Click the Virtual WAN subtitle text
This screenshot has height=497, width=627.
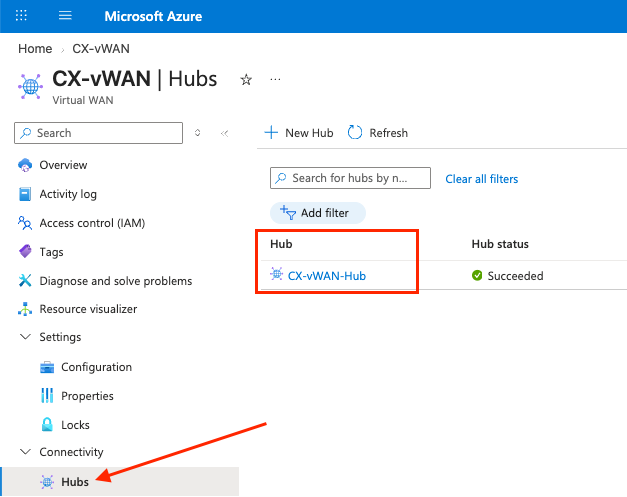pos(83,100)
